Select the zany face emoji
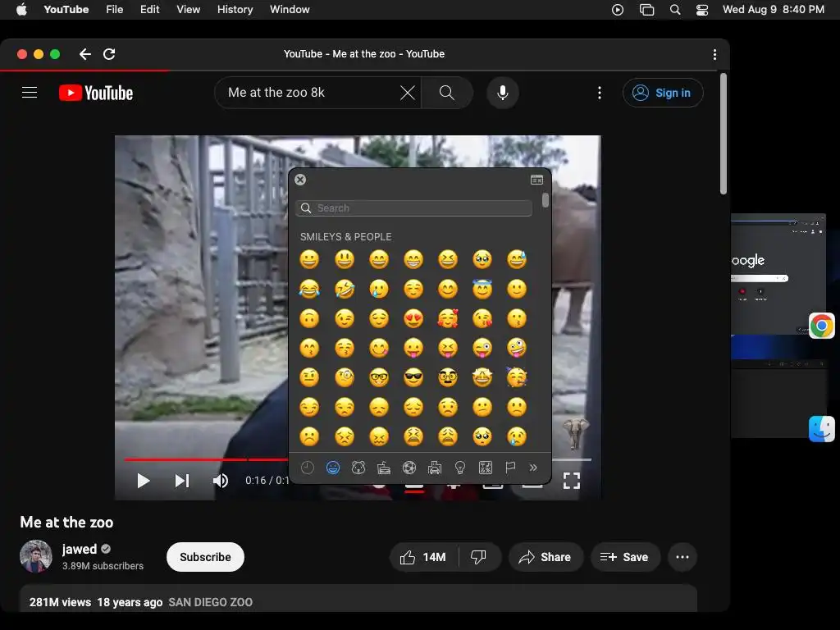Image resolution: width=840 pixels, height=630 pixels. [x=517, y=348]
